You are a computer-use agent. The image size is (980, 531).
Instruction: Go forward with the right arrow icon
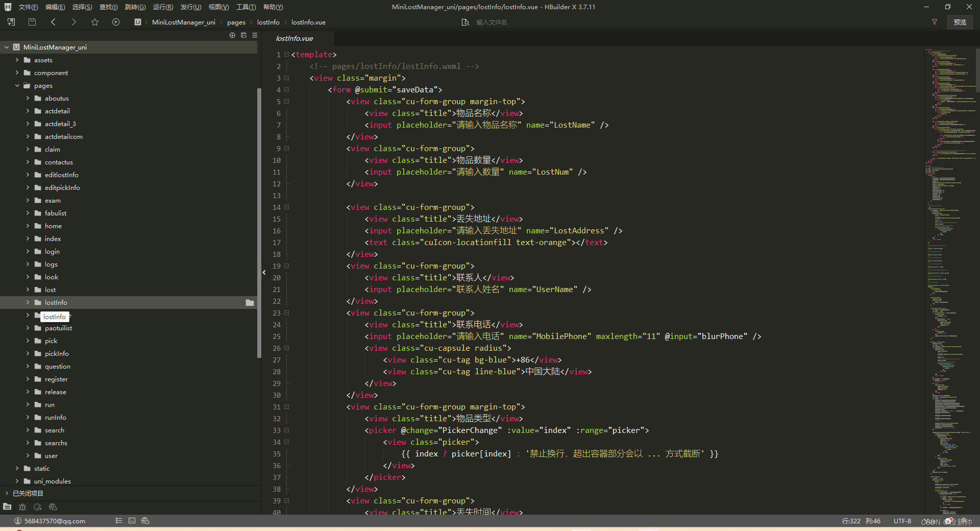point(73,22)
